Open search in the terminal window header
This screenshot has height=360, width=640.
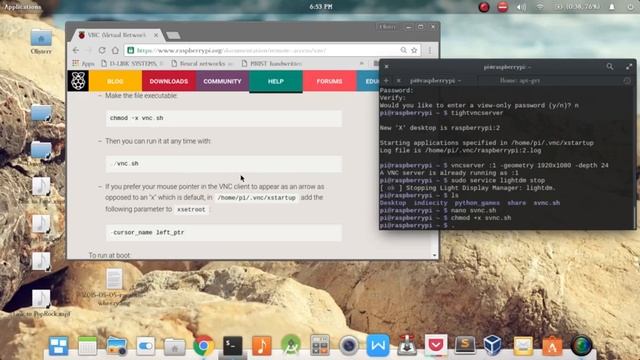(610, 67)
